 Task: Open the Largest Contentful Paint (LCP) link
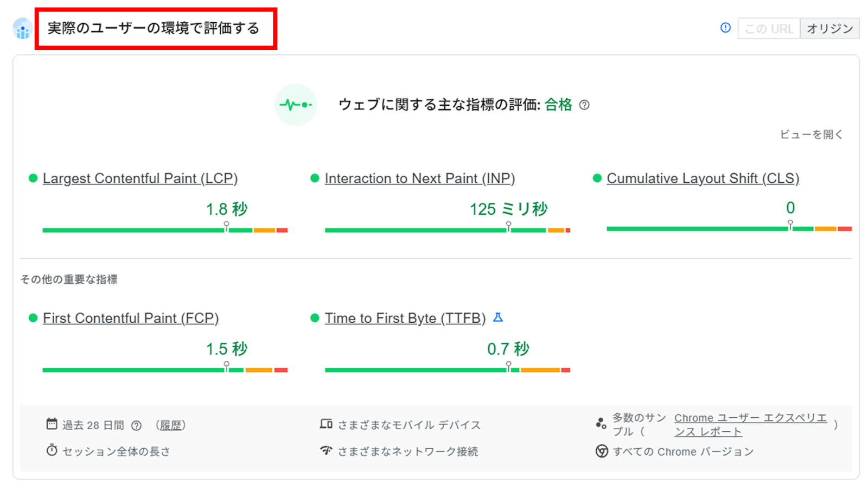[x=140, y=178]
